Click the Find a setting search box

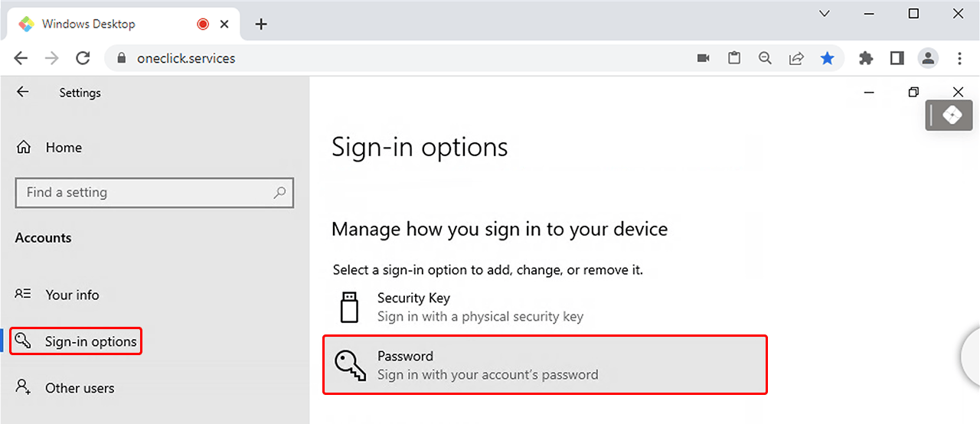145,193
